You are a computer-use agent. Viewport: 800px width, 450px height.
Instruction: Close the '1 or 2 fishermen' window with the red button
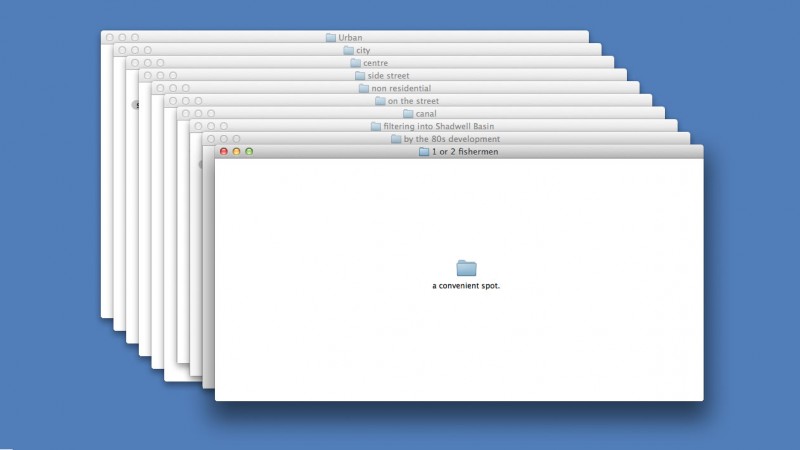[x=223, y=152]
